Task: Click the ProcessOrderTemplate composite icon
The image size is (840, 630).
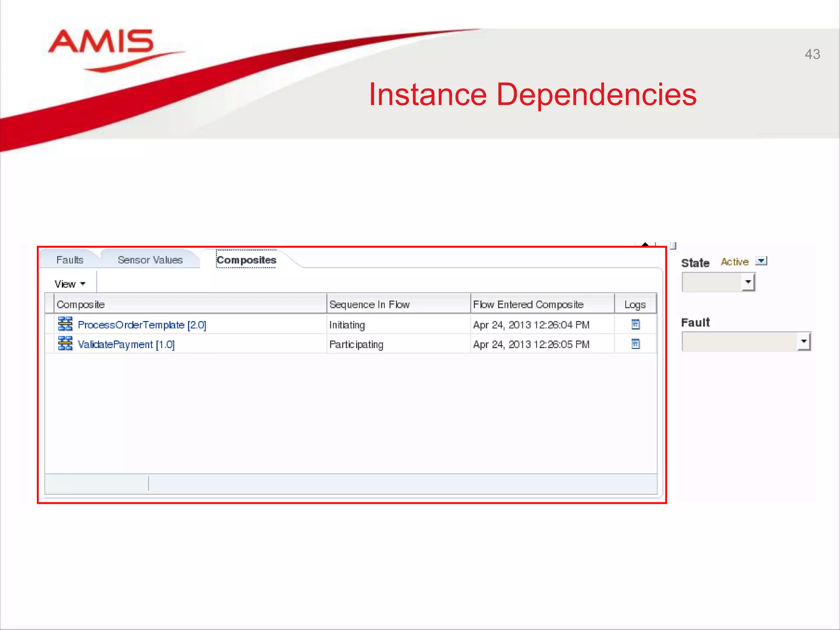Action: click(x=65, y=324)
